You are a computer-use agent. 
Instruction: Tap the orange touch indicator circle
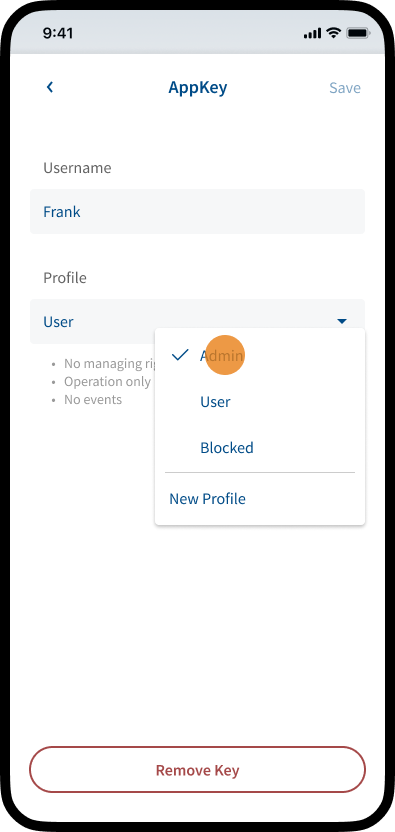pos(225,355)
